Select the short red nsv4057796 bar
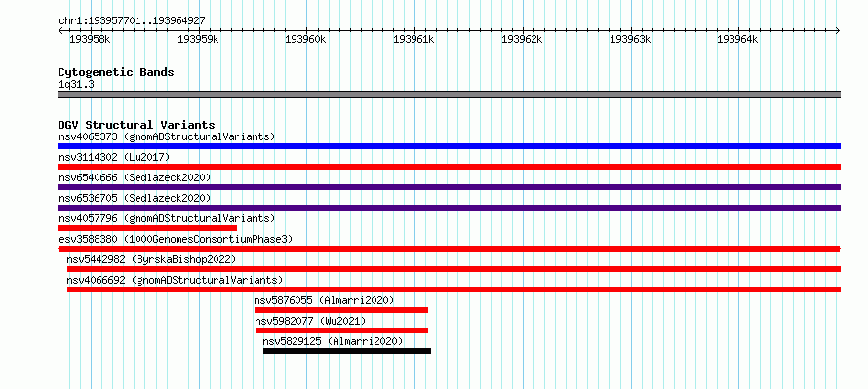 147,228
